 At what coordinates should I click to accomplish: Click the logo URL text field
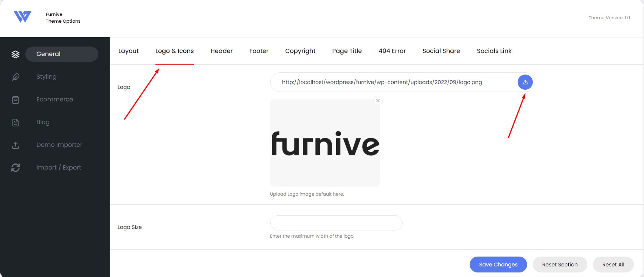click(393, 82)
